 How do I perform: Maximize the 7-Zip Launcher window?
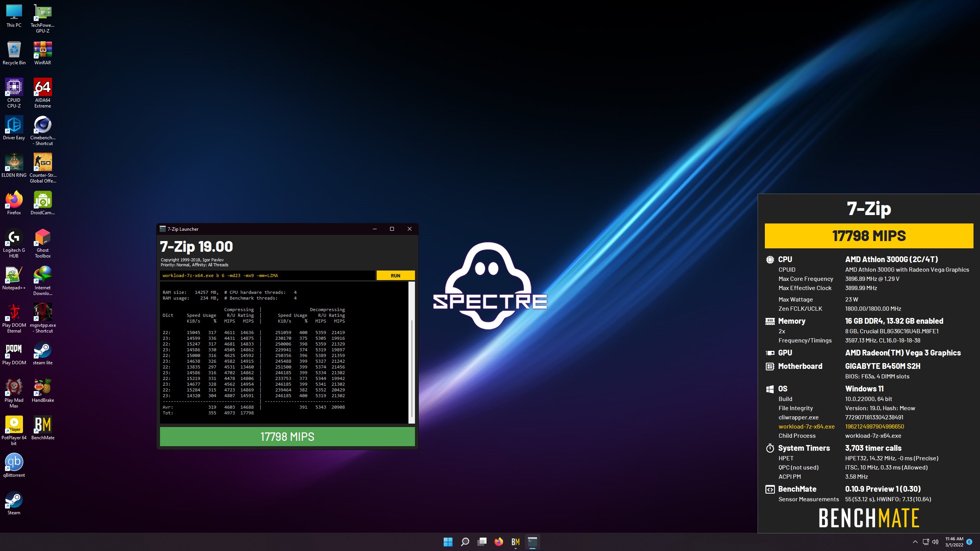coord(392,229)
